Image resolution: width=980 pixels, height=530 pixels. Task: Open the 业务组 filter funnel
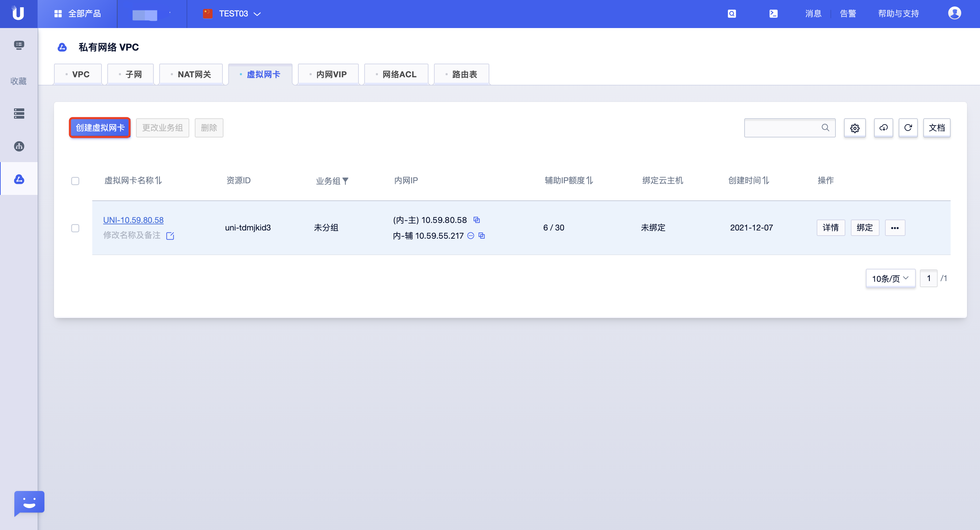click(345, 181)
